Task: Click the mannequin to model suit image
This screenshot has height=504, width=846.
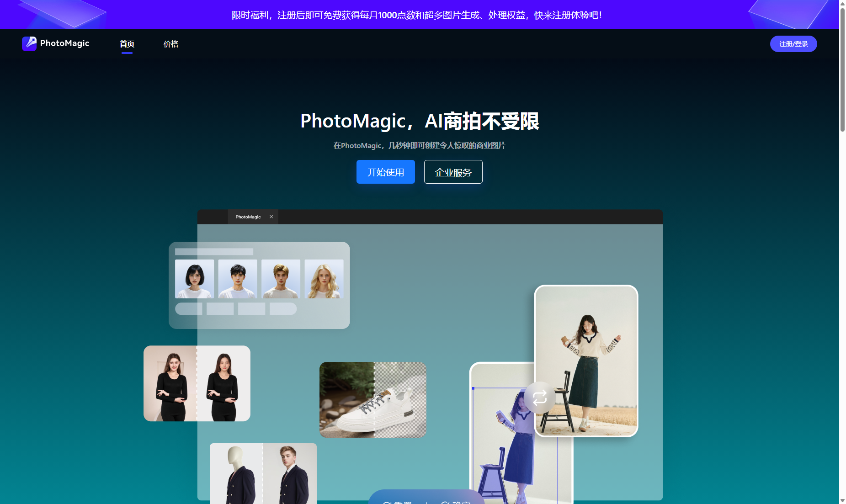Action: click(x=263, y=473)
